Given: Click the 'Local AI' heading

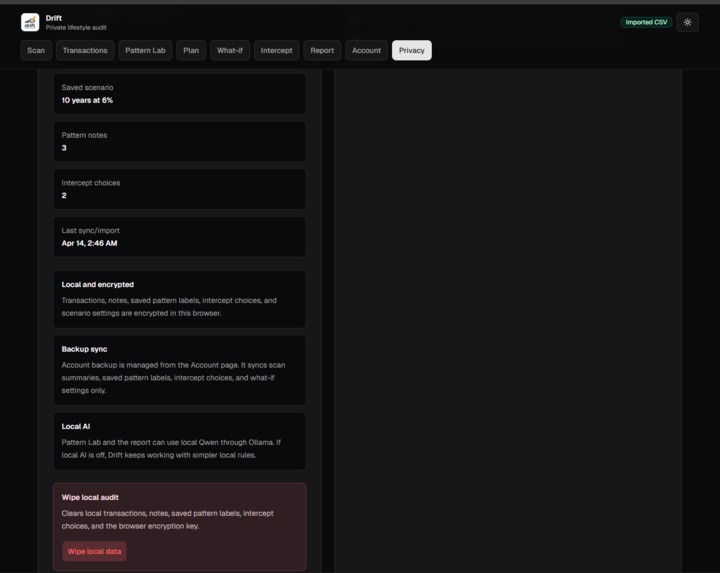Looking at the screenshot, I should (x=76, y=427).
